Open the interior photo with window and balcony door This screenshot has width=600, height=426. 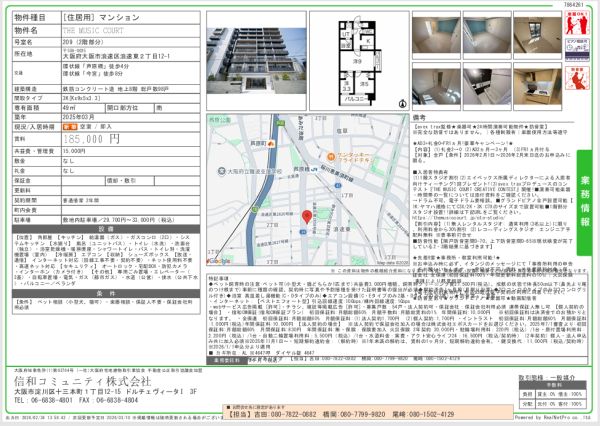[x=538, y=35]
